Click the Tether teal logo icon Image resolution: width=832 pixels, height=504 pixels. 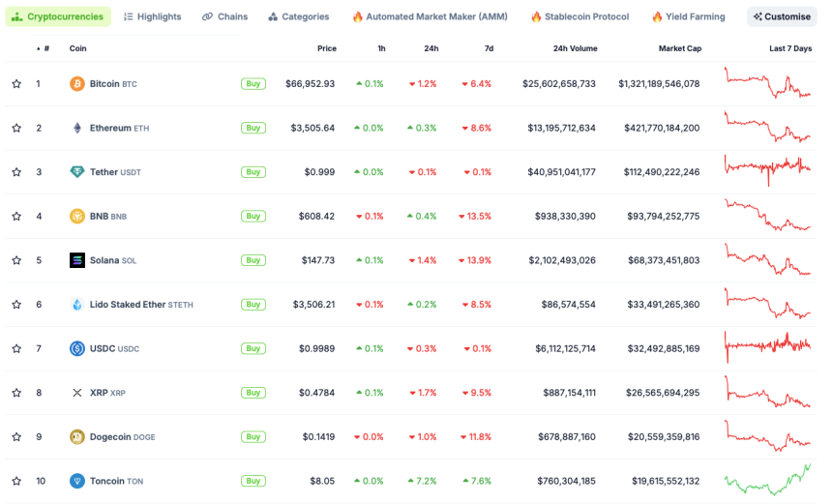tap(77, 172)
